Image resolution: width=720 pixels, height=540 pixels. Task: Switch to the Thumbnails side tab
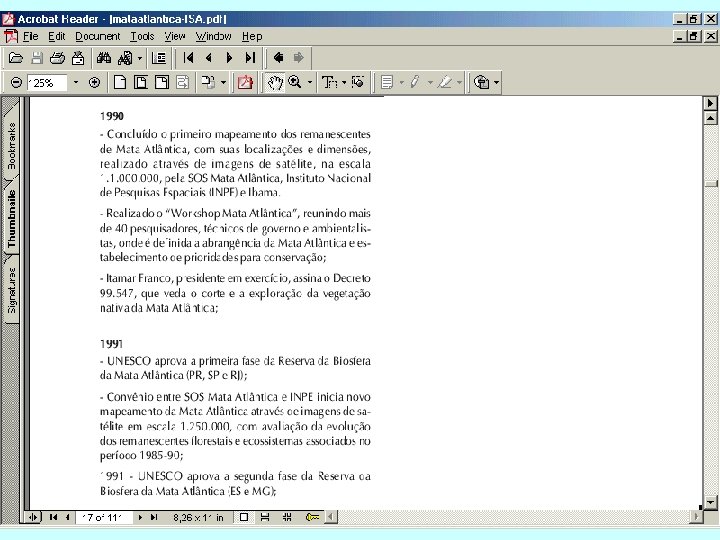[11, 219]
